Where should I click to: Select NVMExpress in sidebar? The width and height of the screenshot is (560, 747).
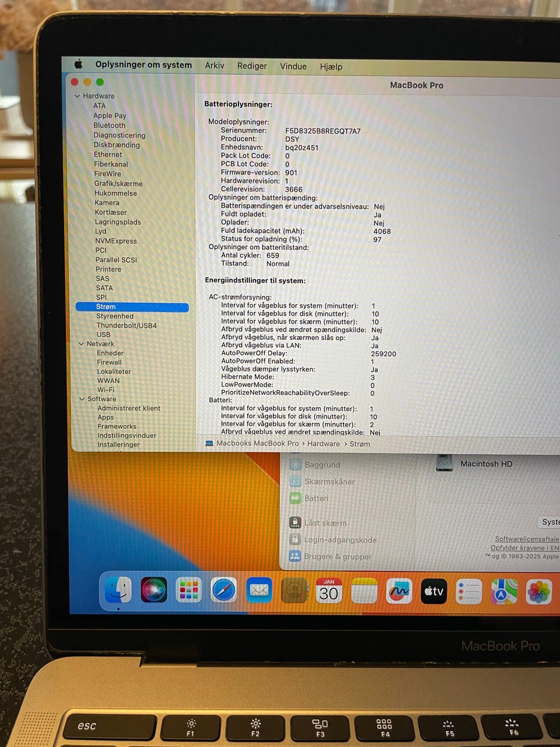[116, 240]
